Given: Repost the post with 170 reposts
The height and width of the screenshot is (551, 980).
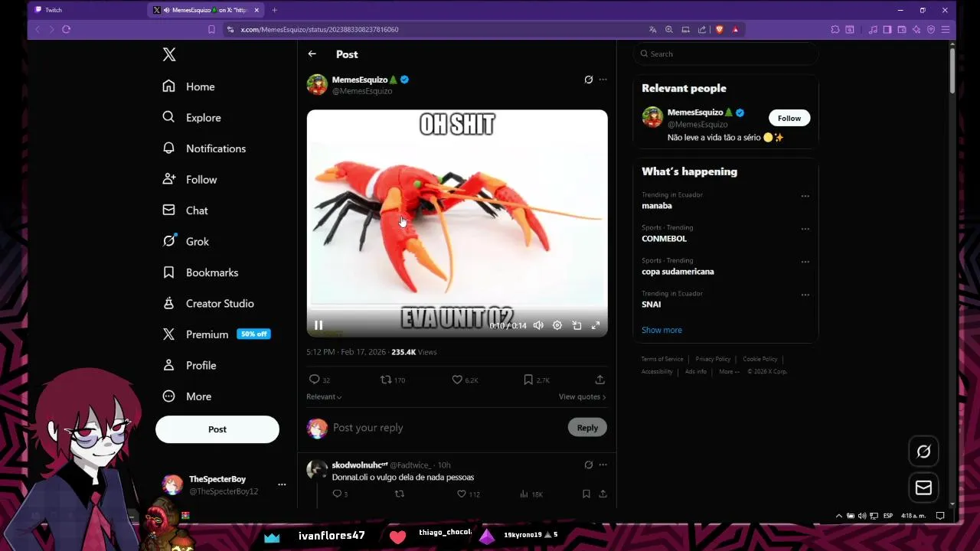Looking at the screenshot, I should (393, 380).
